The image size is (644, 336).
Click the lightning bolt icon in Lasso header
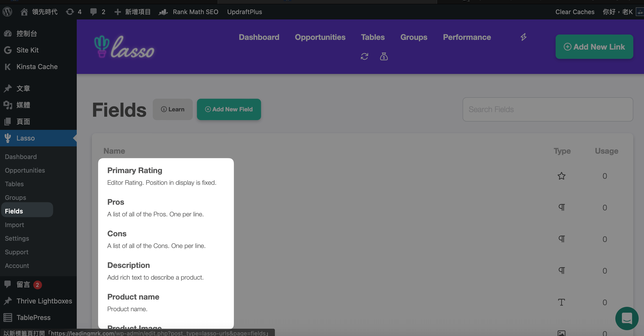tap(524, 37)
